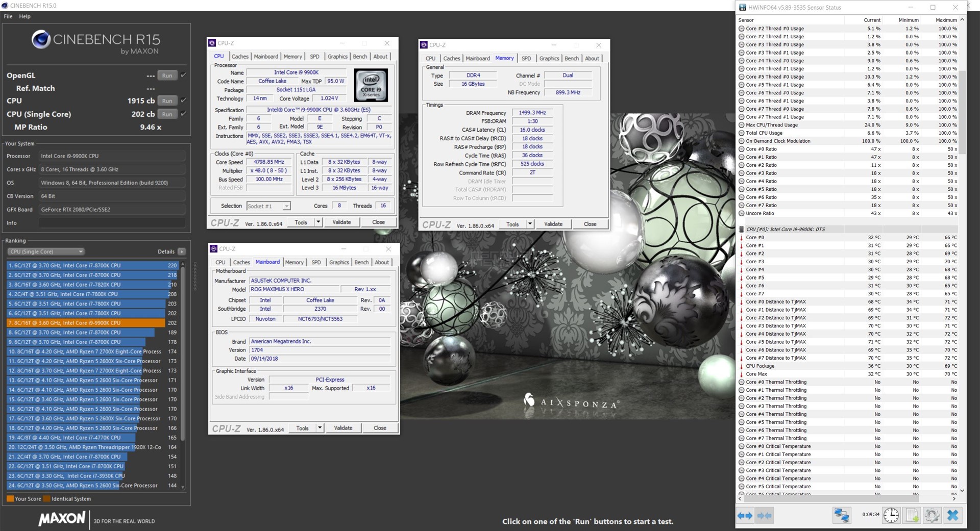Open Tools dropdown arrow in CPU-Z Memory window
The height and width of the screenshot is (531, 980).
pyautogui.click(x=530, y=224)
